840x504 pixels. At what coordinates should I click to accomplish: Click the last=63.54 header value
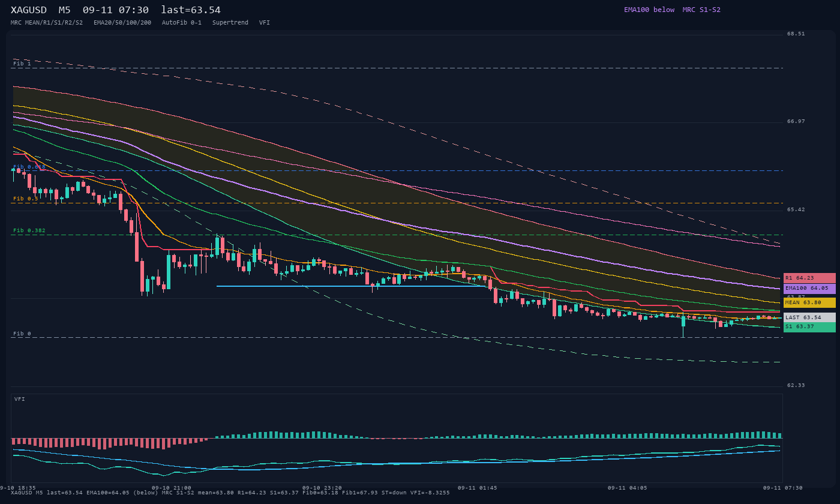(x=191, y=10)
